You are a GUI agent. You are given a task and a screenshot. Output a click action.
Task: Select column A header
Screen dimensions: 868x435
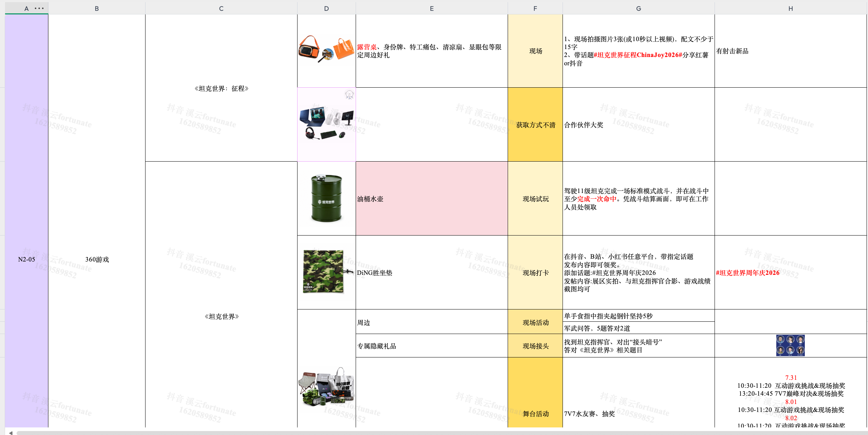(26, 8)
